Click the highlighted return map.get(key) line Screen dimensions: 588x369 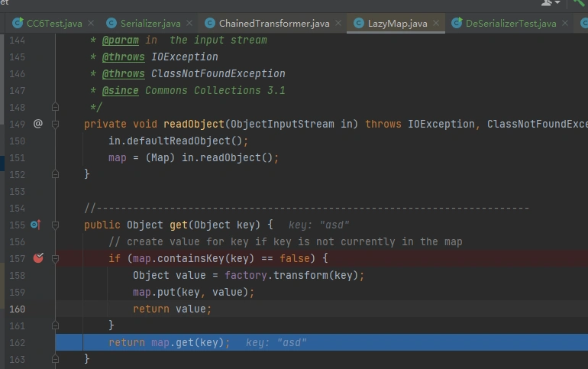pos(168,342)
